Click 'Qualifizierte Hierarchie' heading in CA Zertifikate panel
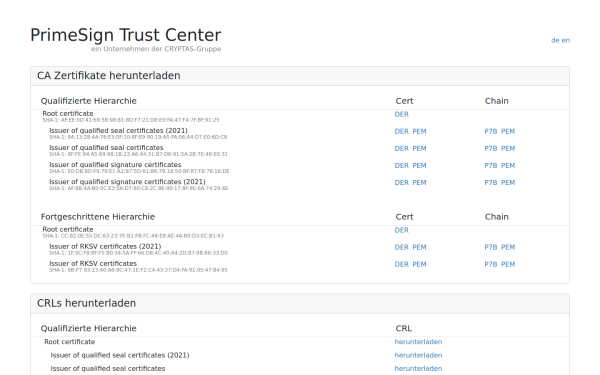The width and height of the screenshot is (600, 375). (88, 101)
